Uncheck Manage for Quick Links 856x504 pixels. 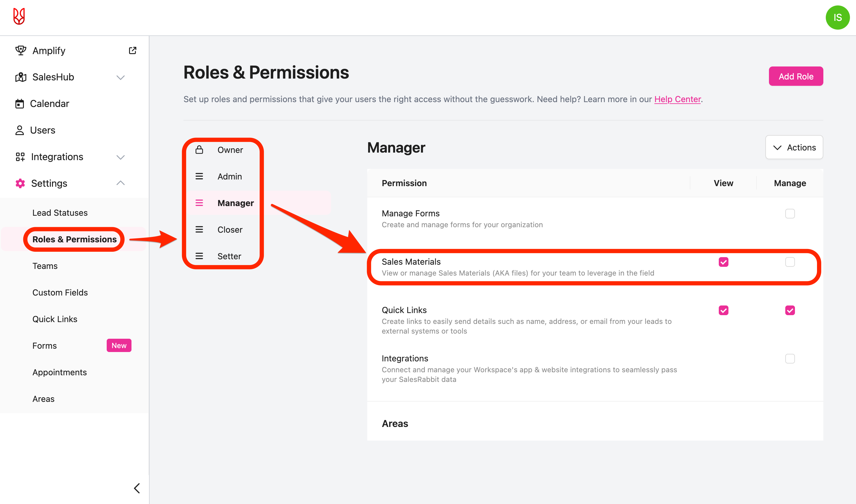tap(790, 310)
